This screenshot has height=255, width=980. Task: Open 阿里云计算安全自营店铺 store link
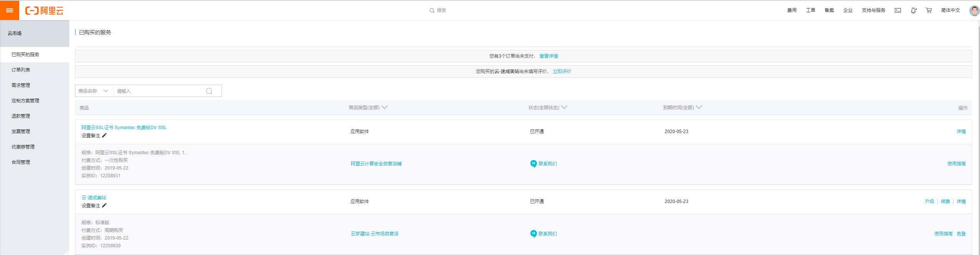coord(376,164)
